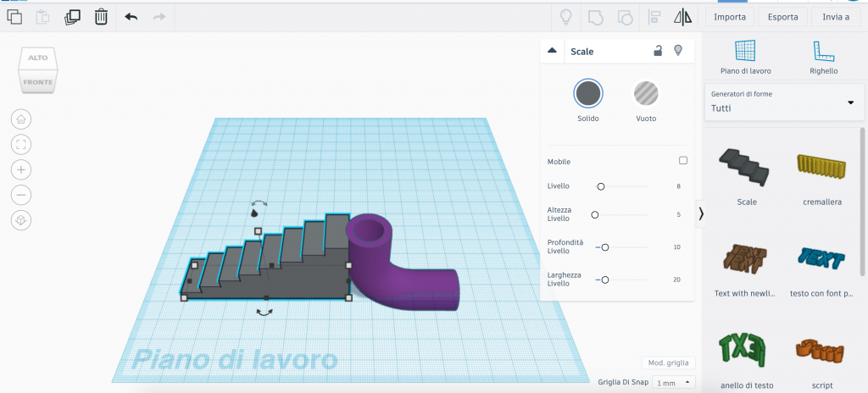This screenshot has width=868, height=393.
Task: Collapse the Scale inspector panel
Action: tap(553, 51)
